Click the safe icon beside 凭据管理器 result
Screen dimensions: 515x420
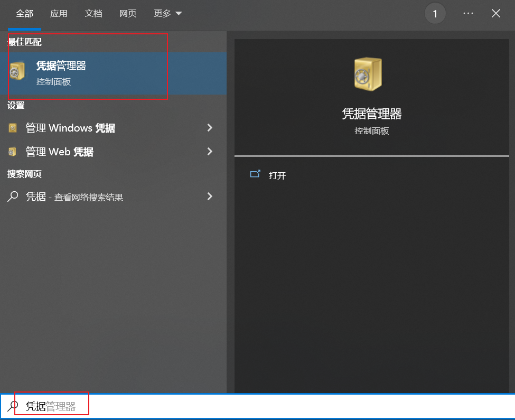[x=17, y=71]
